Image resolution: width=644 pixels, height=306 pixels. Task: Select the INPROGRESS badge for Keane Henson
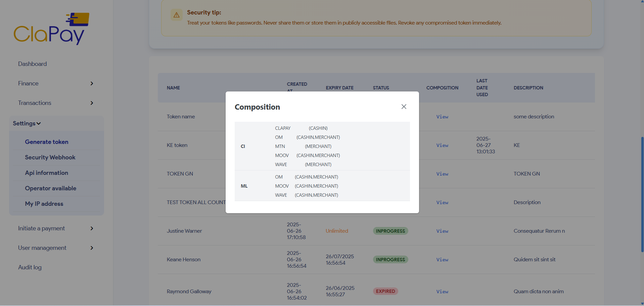(x=390, y=259)
